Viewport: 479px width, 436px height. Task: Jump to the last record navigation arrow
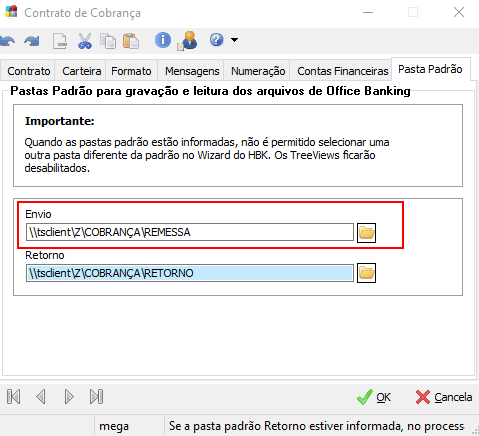point(97,397)
